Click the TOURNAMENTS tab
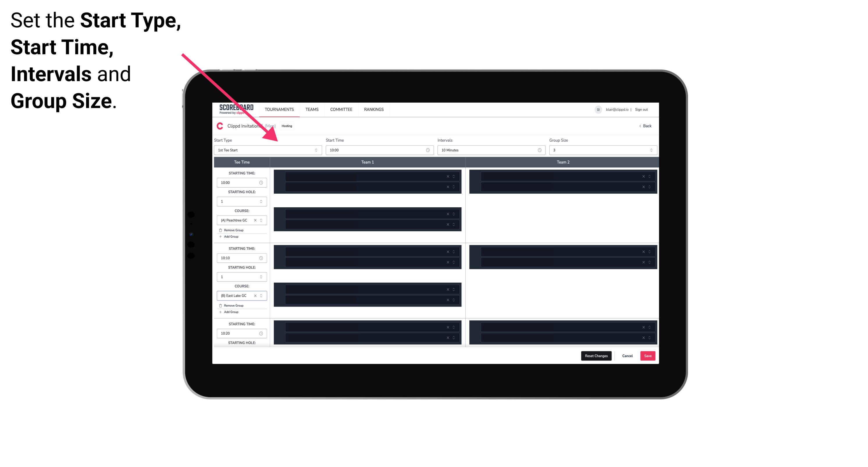Image resolution: width=868 pixels, height=467 pixels. tap(279, 110)
